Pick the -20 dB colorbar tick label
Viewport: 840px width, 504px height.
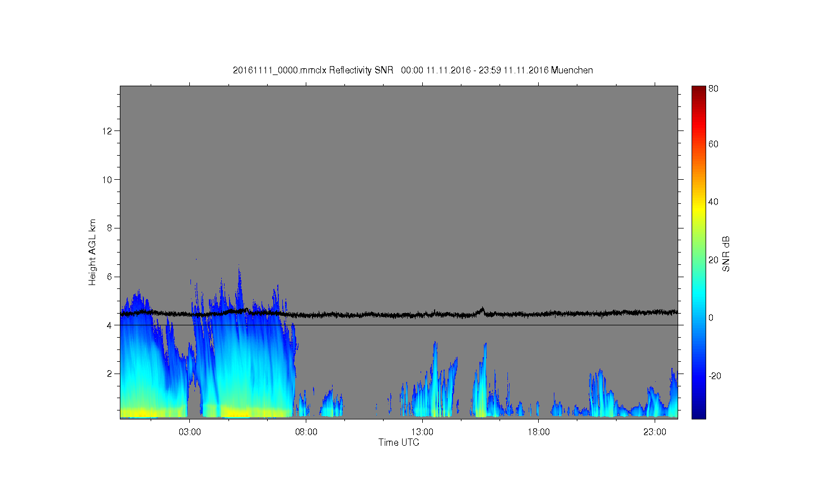point(715,376)
